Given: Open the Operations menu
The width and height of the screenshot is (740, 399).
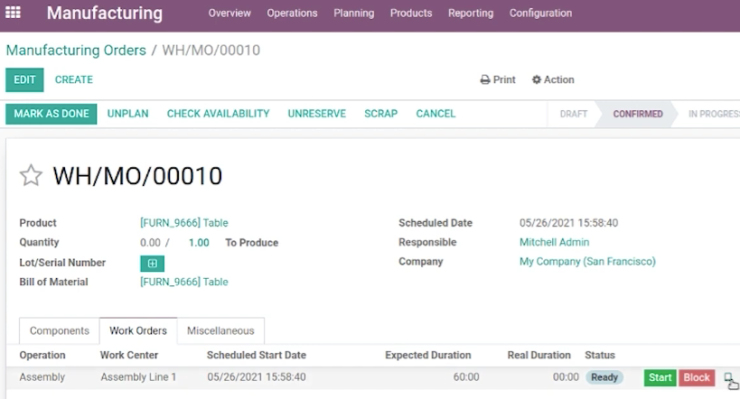Looking at the screenshot, I should point(292,13).
